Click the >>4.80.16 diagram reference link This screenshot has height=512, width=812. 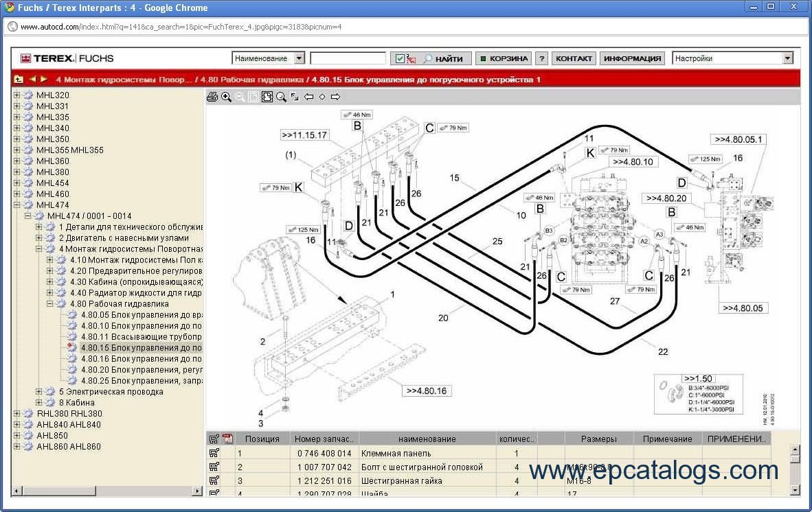coord(426,391)
